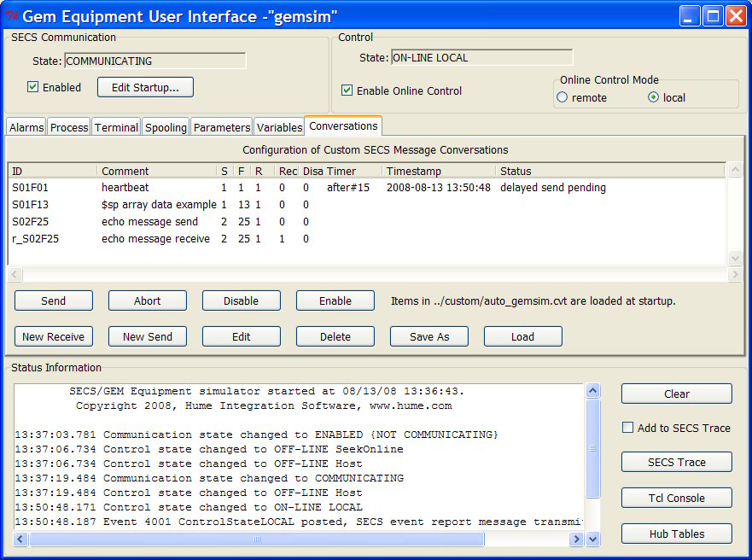Screen dimensions: 752x560
Task: Clear the status information log
Action: tap(676, 394)
